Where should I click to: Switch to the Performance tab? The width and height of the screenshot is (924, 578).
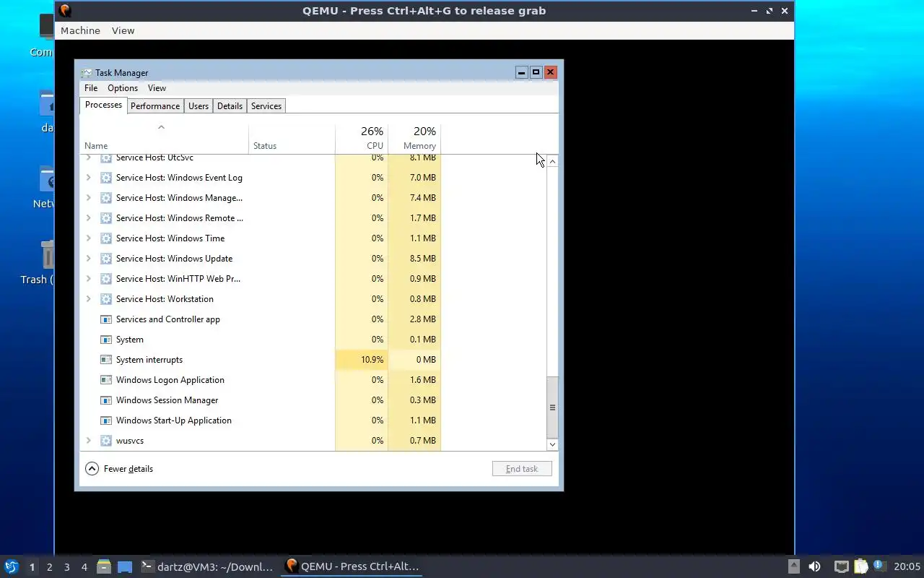coord(155,106)
